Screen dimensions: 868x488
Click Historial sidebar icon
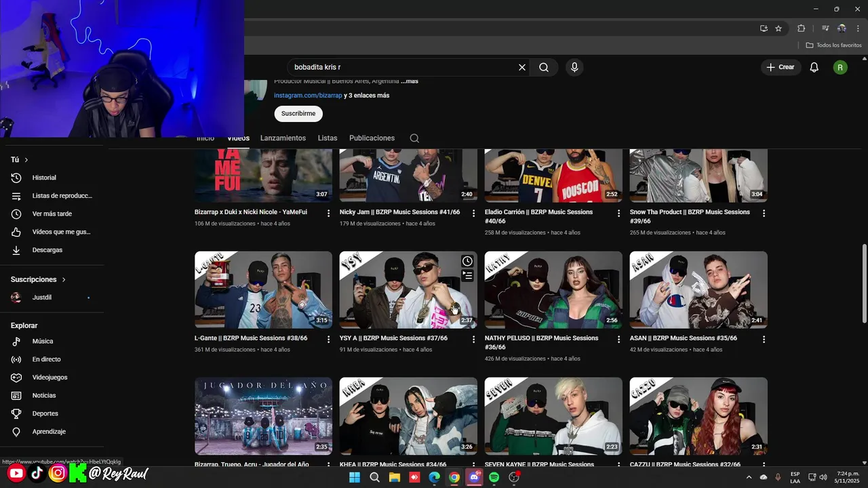(16, 178)
